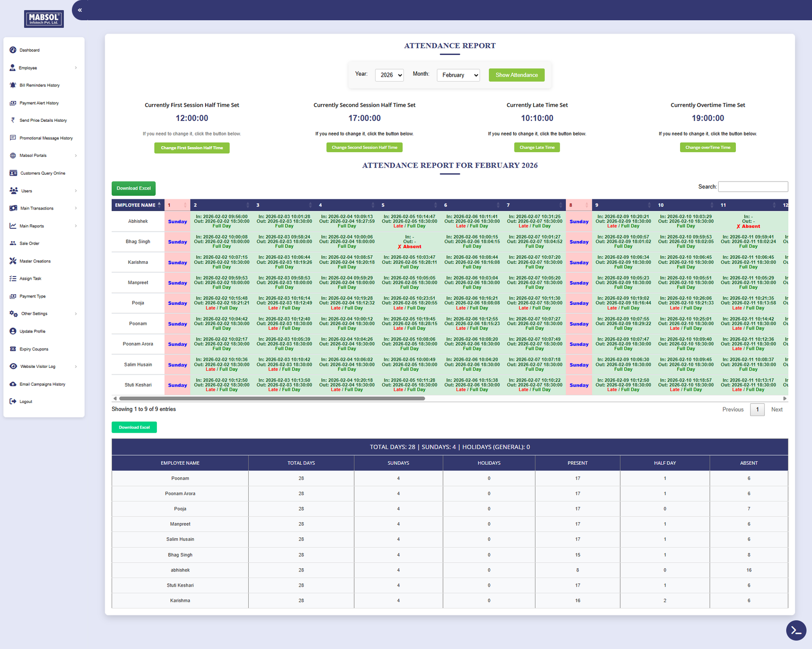Image resolution: width=812 pixels, height=649 pixels.
Task: Click the Master Creations tools icon
Action: [x=13, y=261]
